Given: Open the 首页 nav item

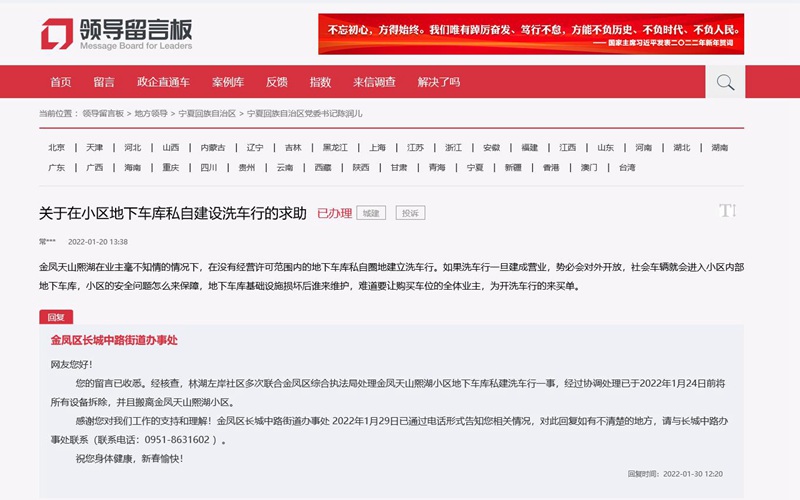Looking at the screenshot, I should pos(61,82).
